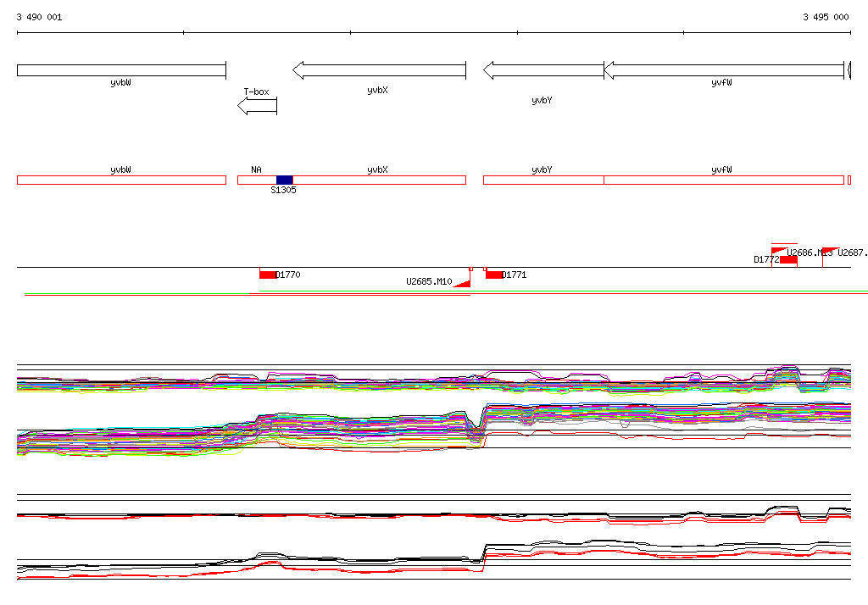The height and width of the screenshot is (605, 868).
Task: Select the red-outlined yvbX segment bar
Action: click(379, 180)
